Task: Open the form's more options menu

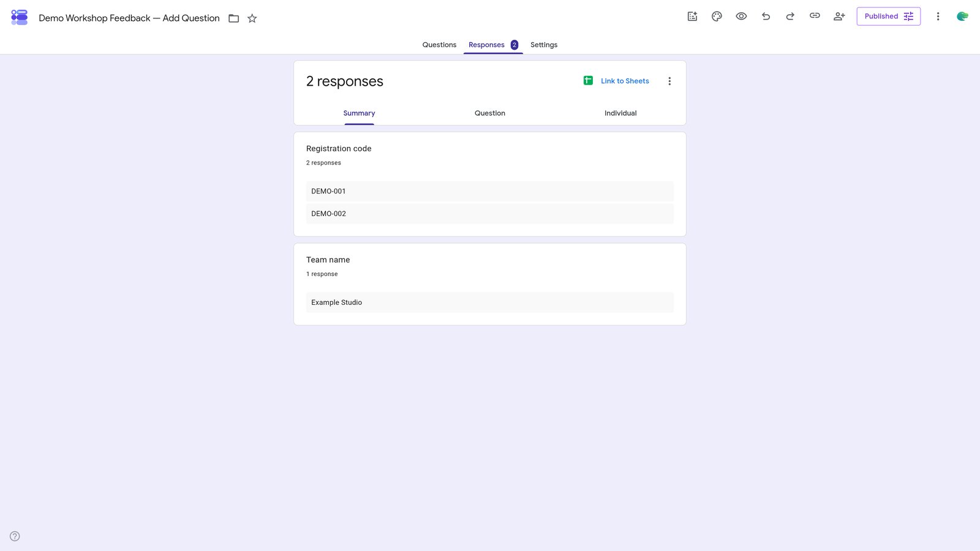Action: [938, 17]
